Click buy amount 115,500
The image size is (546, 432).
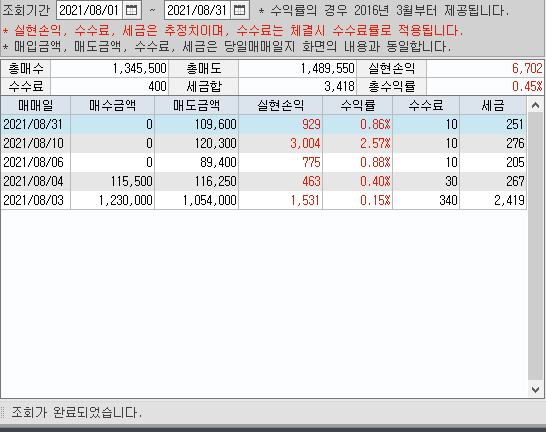(132, 181)
